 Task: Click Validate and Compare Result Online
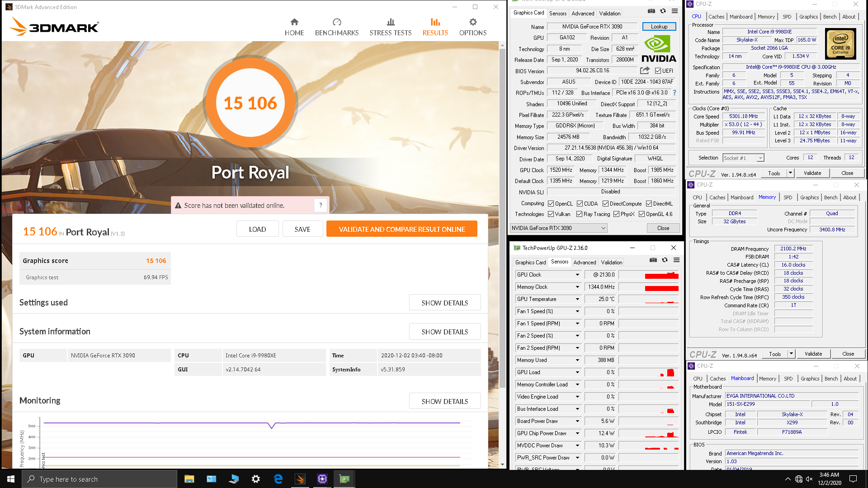402,229
